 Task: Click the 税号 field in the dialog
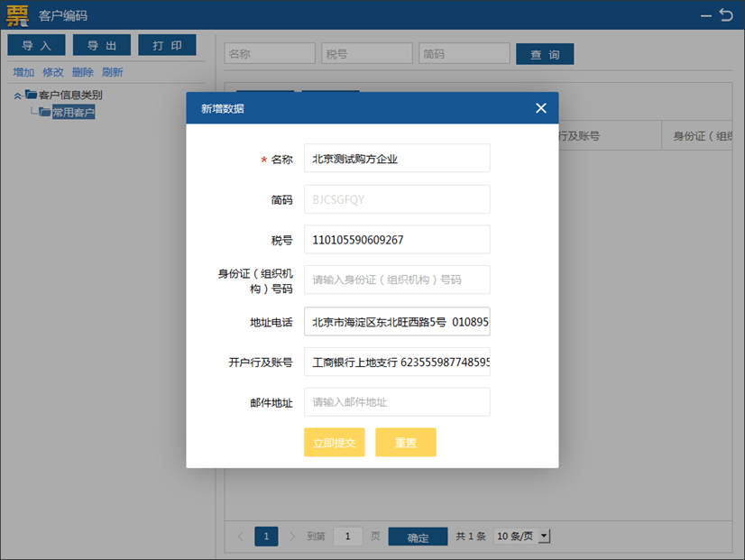pyautogui.click(x=397, y=240)
